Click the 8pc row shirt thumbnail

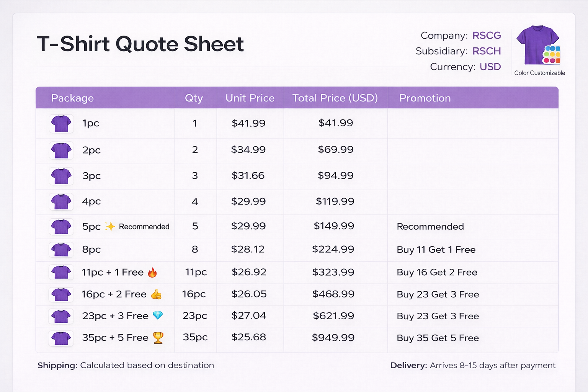(x=61, y=250)
